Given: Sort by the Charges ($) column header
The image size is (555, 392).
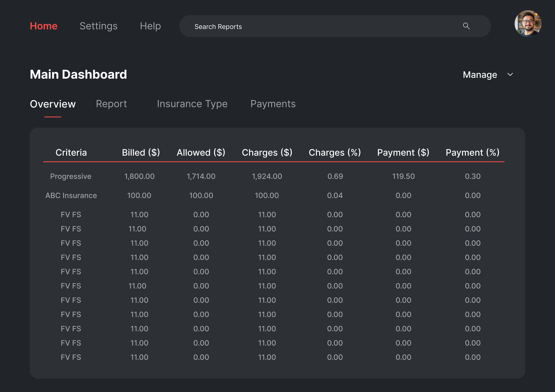Looking at the screenshot, I should coord(267,153).
